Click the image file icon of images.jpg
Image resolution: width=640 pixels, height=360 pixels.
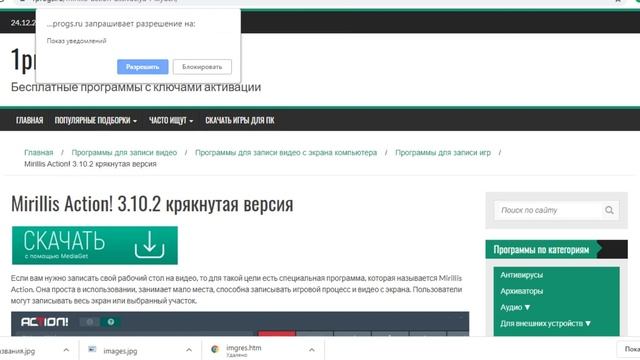pyautogui.click(x=92, y=349)
